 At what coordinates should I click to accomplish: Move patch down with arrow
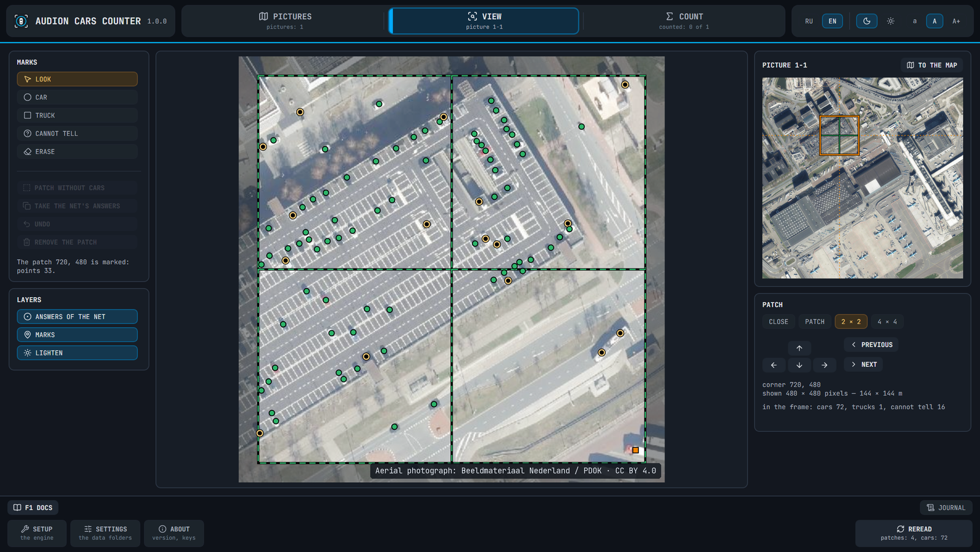(799, 365)
